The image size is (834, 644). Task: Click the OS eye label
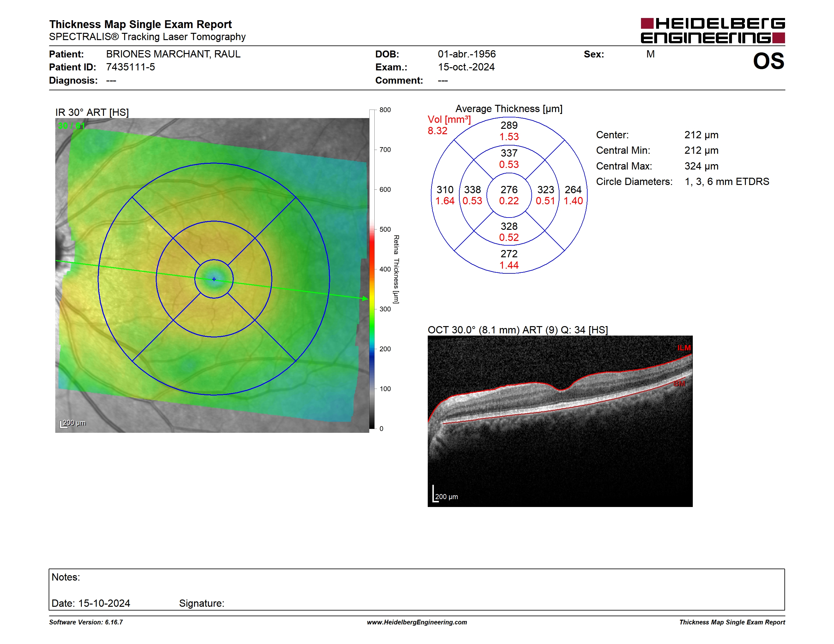pyautogui.click(x=768, y=61)
